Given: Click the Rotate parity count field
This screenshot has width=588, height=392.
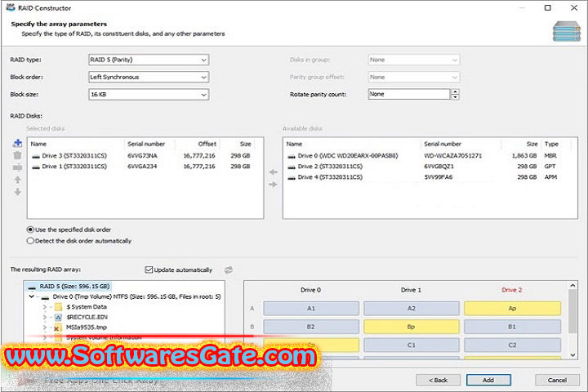Looking at the screenshot, I should pos(409,94).
